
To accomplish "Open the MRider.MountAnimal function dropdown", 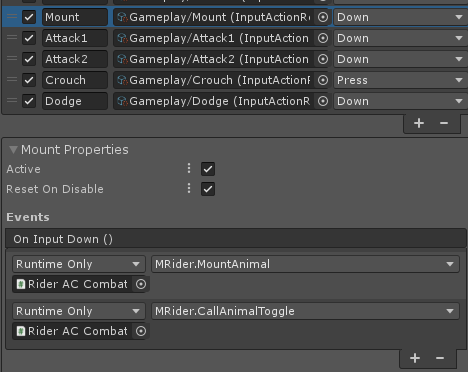I will click(x=305, y=264).
